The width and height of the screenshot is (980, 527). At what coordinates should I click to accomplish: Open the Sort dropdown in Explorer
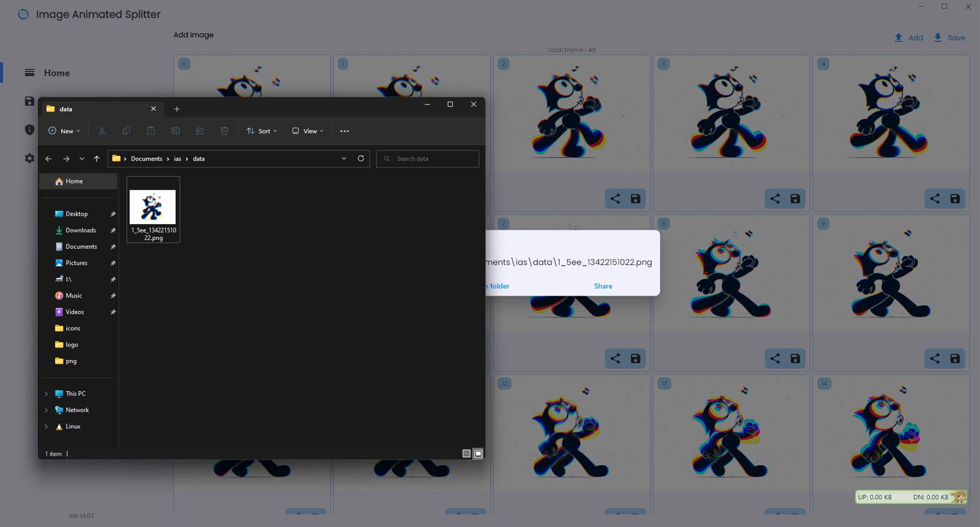262,131
